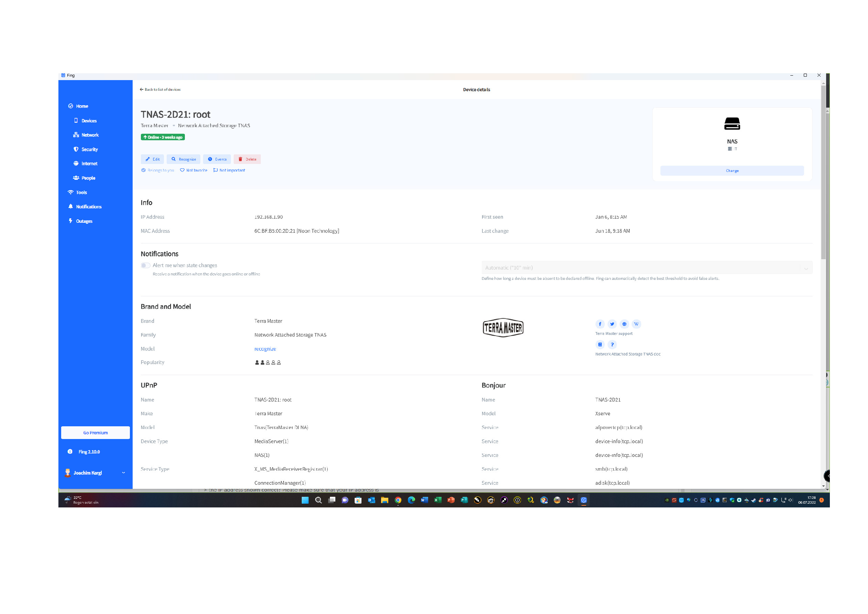Open Terra Master website globe icon

point(624,324)
